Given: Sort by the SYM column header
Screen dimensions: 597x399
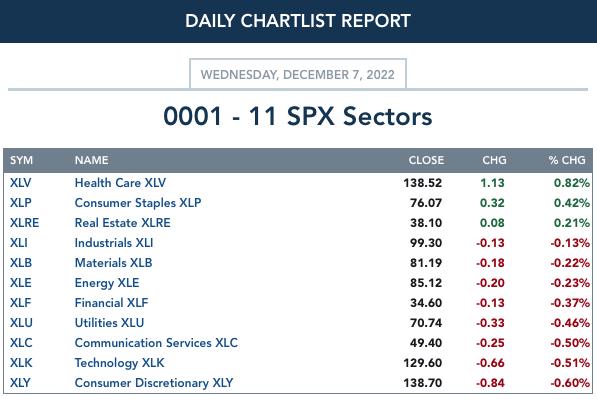Looking at the screenshot, I should click(x=21, y=160).
